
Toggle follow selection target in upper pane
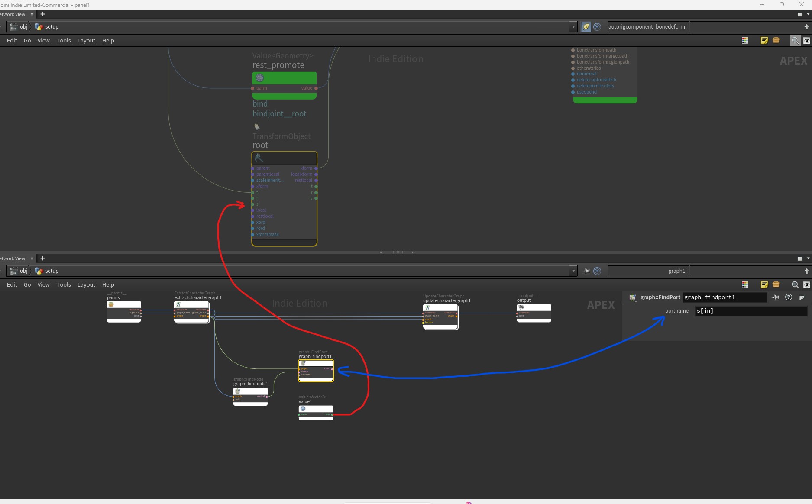pyautogui.click(x=597, y=27)
